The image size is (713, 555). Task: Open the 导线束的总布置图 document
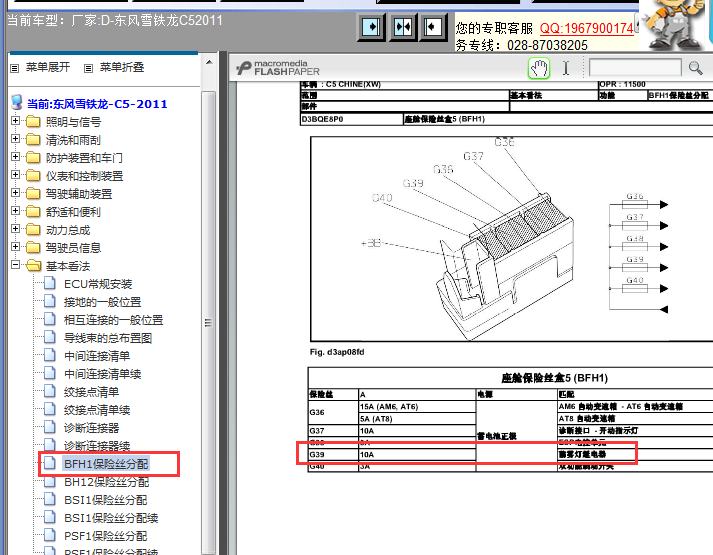pos(108,338)
